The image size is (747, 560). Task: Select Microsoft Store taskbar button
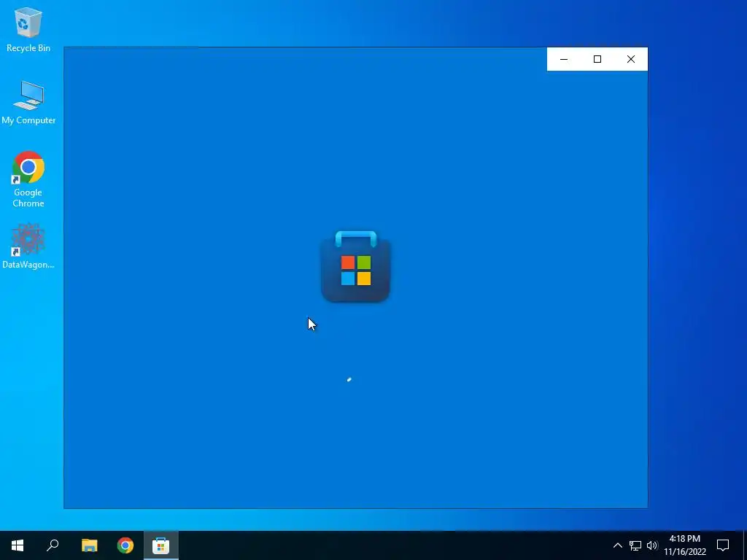click(161, 545)
